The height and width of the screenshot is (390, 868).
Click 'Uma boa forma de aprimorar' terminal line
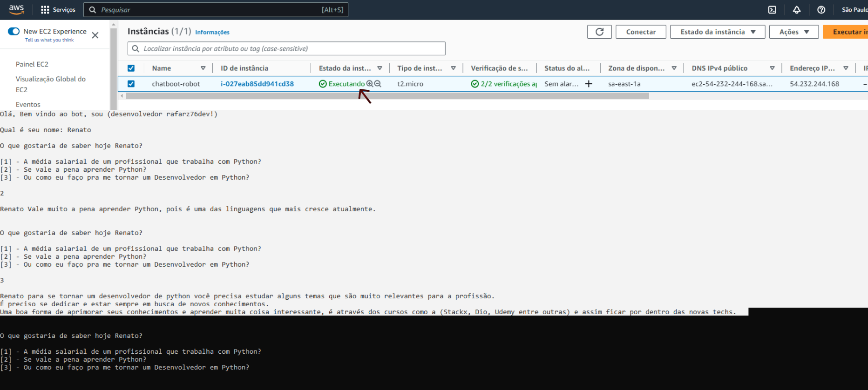tap(368, 312)
